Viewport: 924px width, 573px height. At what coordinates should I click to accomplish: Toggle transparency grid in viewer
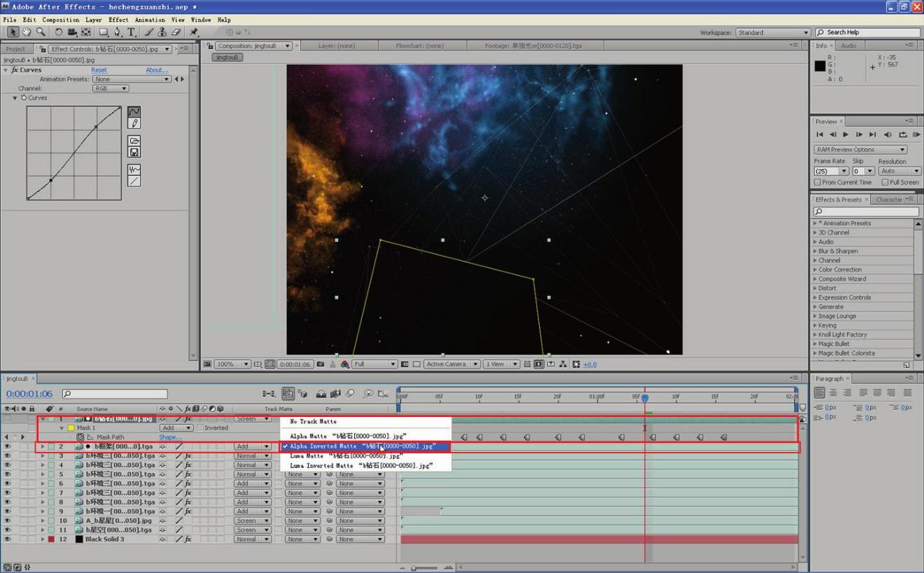click(x=416, y=365)
